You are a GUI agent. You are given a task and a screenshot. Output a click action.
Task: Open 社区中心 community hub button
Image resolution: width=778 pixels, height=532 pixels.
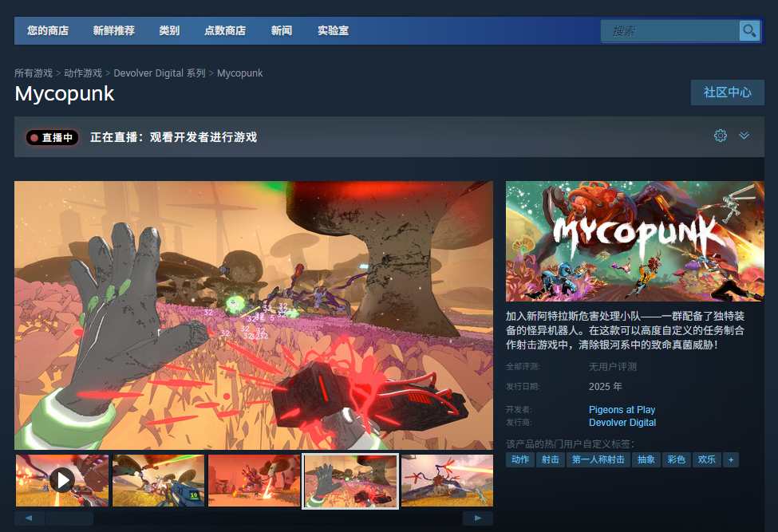coord(728,93)
